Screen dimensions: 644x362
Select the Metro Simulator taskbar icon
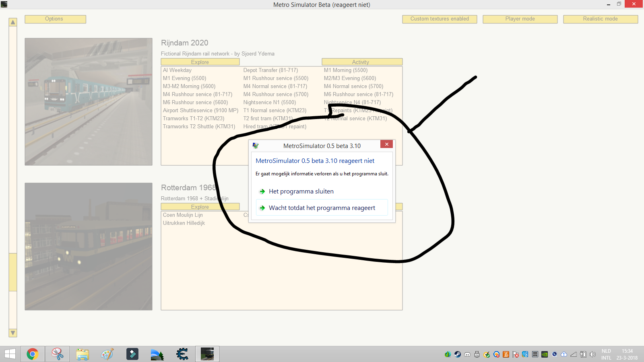pos(207,354)
